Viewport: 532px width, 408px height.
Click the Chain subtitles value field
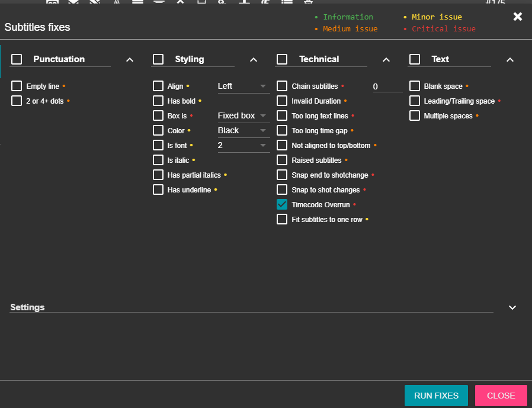point(387,87)
